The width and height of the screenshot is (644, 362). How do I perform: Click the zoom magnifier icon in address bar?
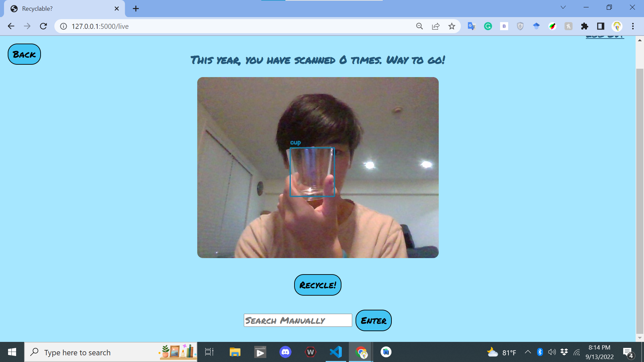click(419, 26)
